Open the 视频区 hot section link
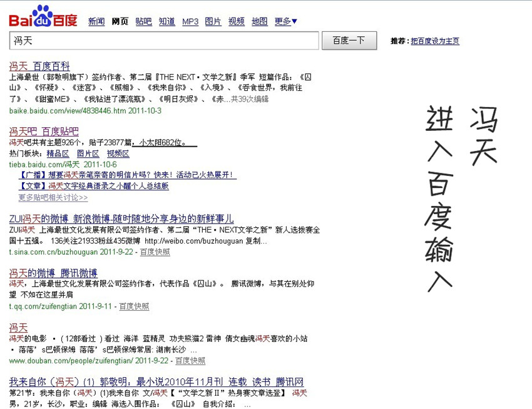Image resolution: width=532 pixels, height=409 pixels. pos(118,153)
